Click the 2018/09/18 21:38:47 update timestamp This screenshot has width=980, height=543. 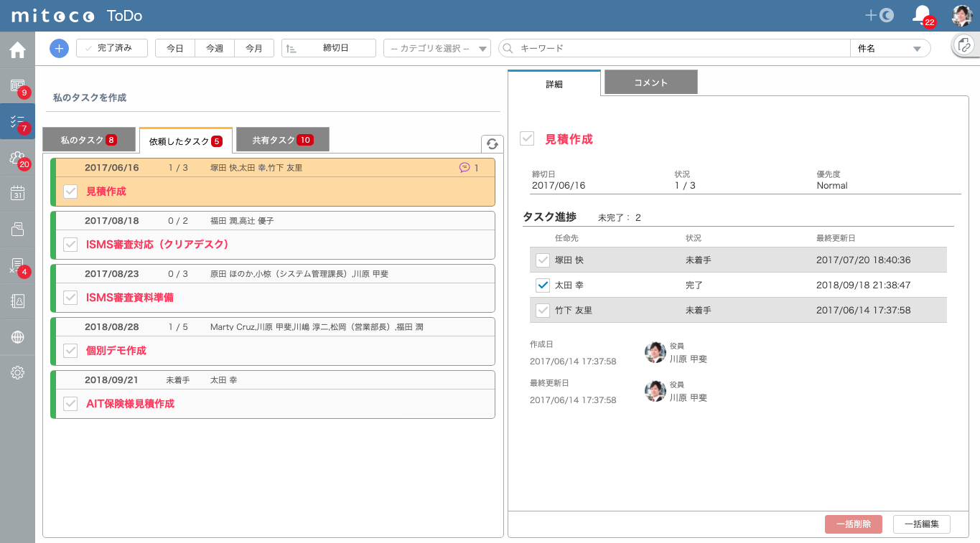[x=863, y=285]
